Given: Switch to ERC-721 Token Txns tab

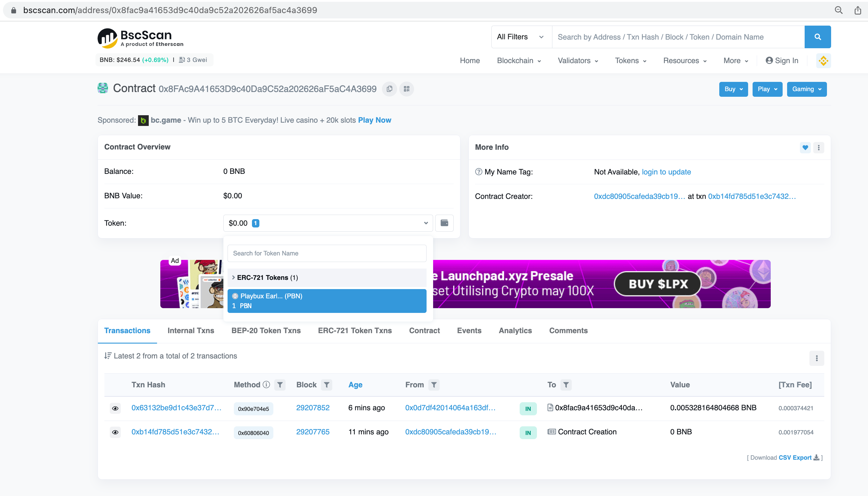Looking at the screenshot, I should (355, 330).
